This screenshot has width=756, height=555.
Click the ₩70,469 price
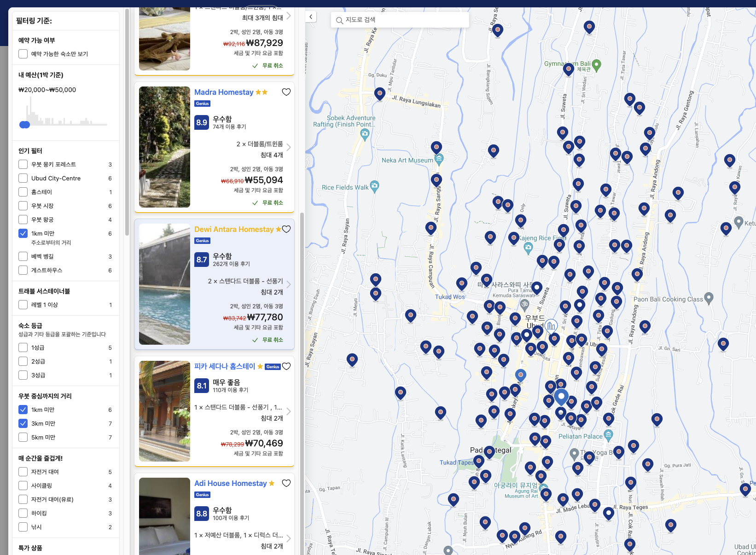[264, 443]
